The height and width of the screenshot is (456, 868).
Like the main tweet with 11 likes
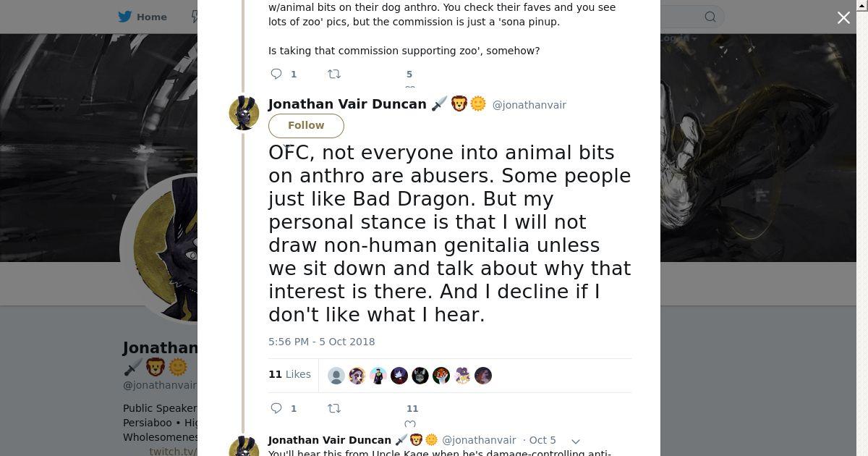click(410, 424)
